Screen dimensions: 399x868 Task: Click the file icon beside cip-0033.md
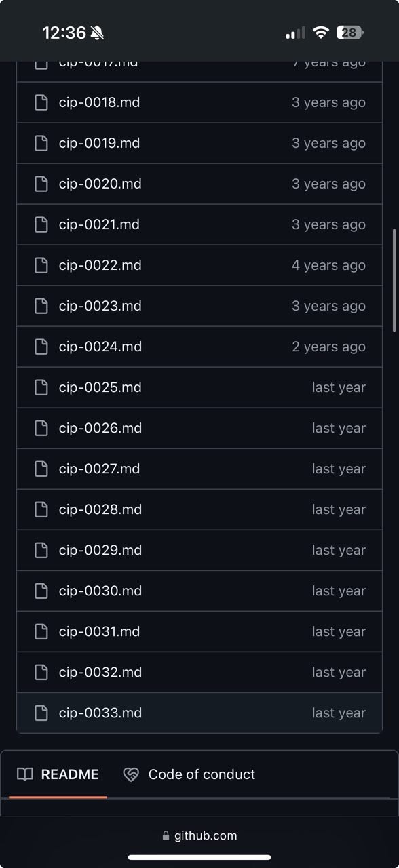click(41, 713)
